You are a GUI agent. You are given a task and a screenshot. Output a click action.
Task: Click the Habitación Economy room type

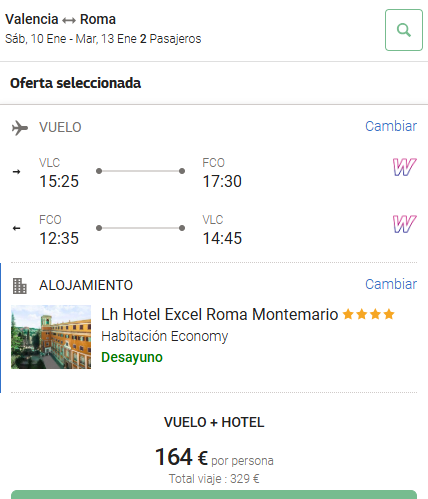pyautogui.click(x=165, y=336)
